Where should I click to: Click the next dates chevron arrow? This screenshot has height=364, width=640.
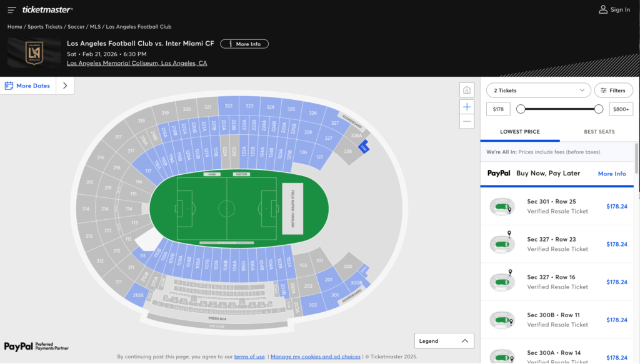[65, 86]
